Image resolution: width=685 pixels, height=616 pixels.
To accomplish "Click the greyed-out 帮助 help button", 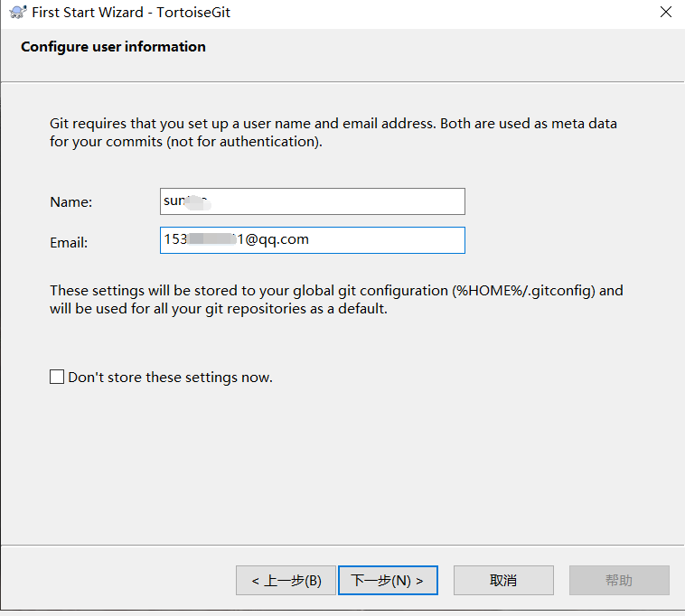I will click(x=619, y=580).
